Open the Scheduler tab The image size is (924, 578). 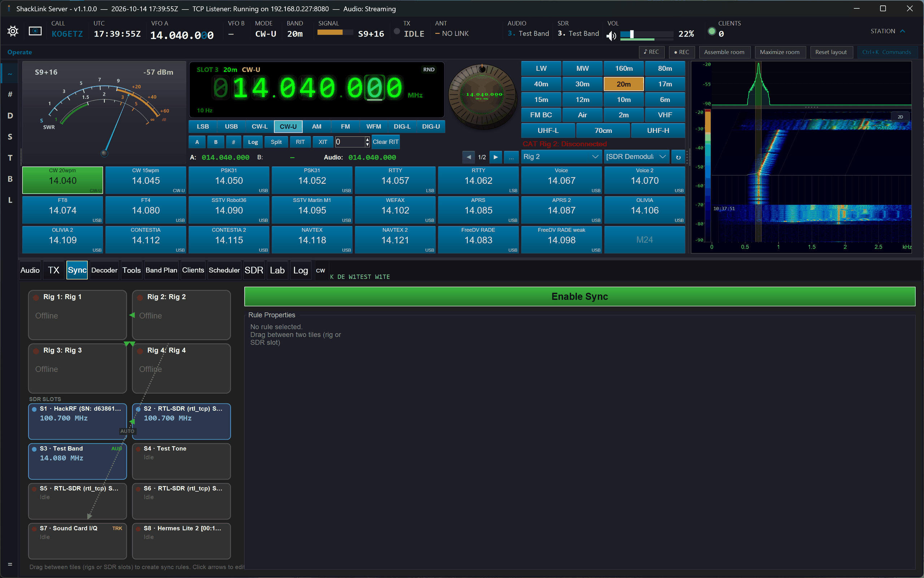coord(224,270)
